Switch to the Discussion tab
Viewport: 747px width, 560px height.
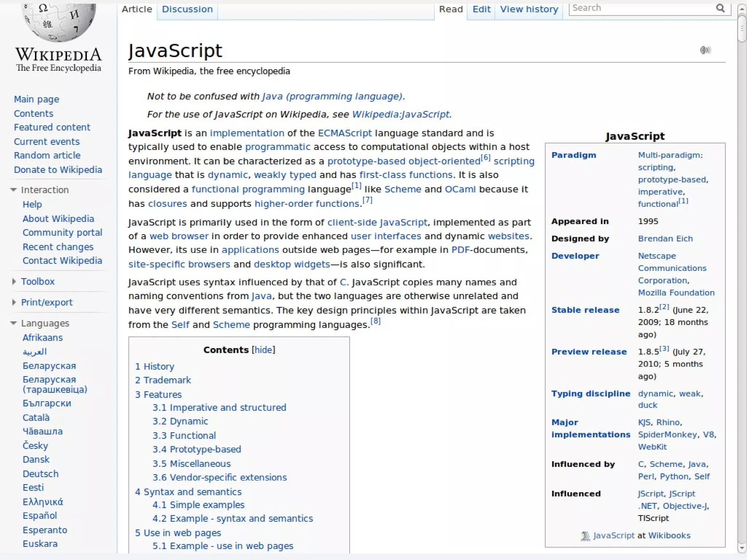[187, 9]
